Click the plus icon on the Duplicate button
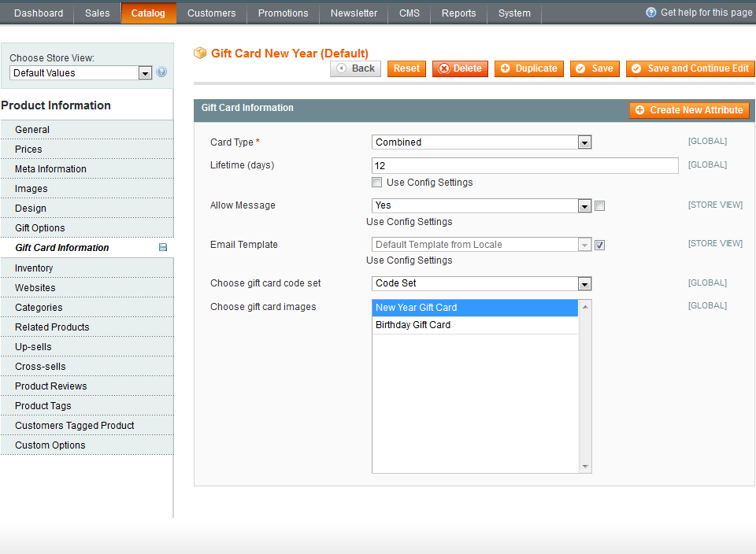The width and height of the screenshot is (756, 554). [x=504, y=68]
